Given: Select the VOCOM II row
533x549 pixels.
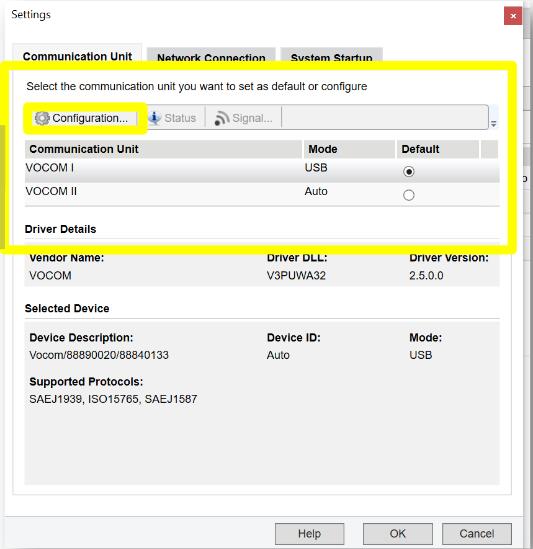Looking at the screenshot, I should (x=262, y=194).
